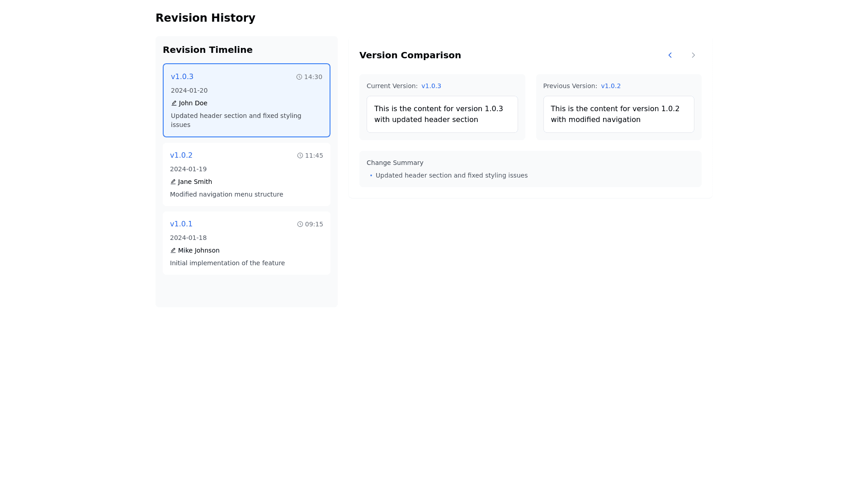The image size is (868, 488).
Task: Click Current Version v1.0.3 link
Action: [431, 86]
